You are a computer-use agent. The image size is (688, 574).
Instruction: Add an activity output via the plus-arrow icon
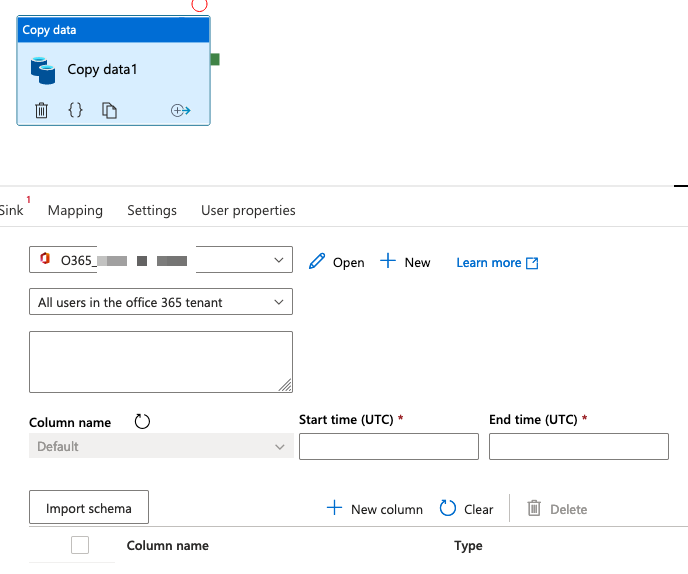pyautogui.click(x=180, y=110)
